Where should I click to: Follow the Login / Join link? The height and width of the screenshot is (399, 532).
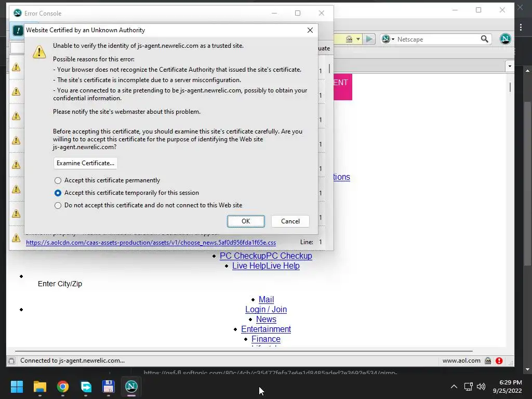pyautogui.click(x=266, y=310)
